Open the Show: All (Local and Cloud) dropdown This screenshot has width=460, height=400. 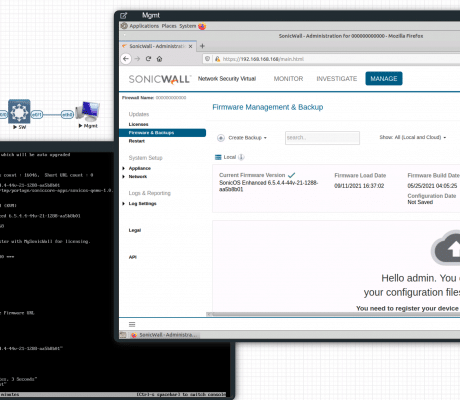[x=413, y=137]
